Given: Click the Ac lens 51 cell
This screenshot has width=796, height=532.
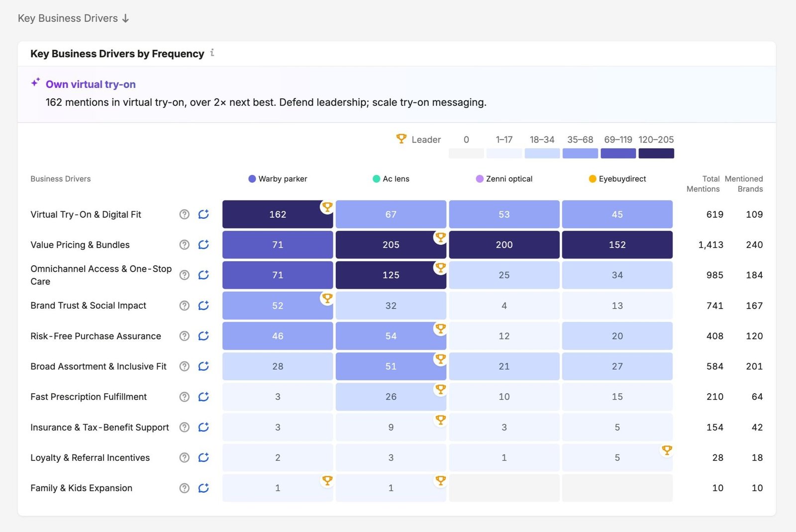Looking at the screenshot, I should (391, 366).
